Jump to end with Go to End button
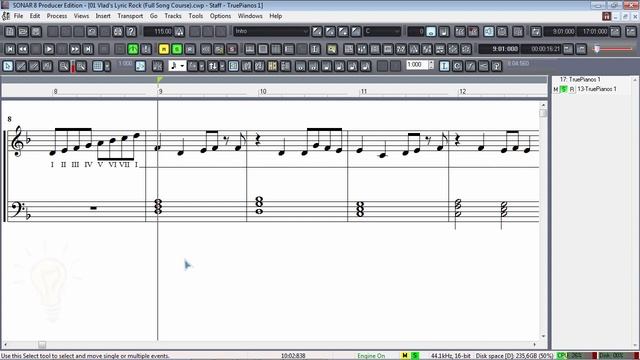The width and height of the screenshot is (640, 360). tap(88, 49)
